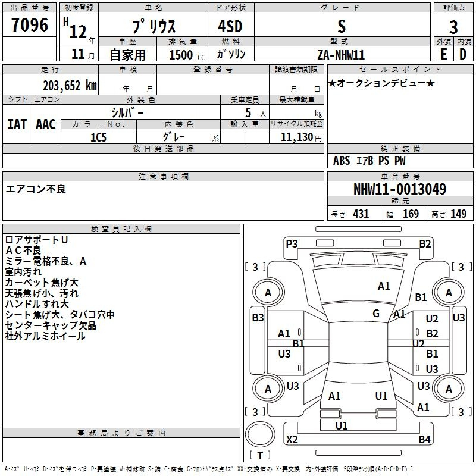Click the mileage 203,652 km
Image resolution: width=476 pixels, height=476 pixels.
coord(70,86)
